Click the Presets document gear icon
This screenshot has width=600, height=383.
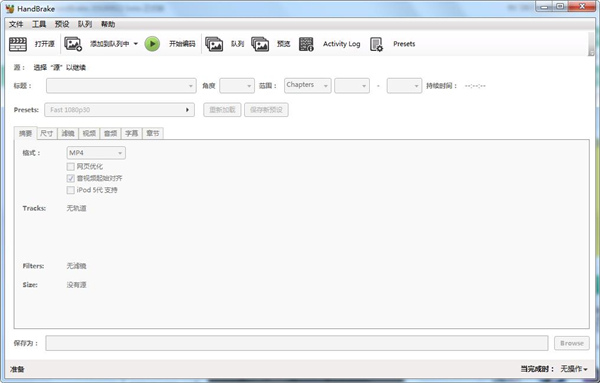377,44
